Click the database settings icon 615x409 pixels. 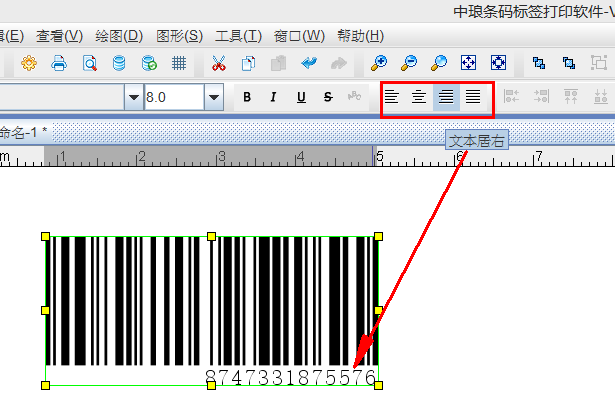[x=149, y=63]
